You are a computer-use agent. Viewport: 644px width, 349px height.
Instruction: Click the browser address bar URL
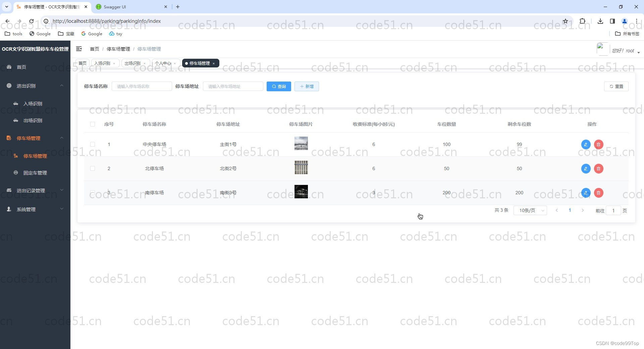coord(107,21)
